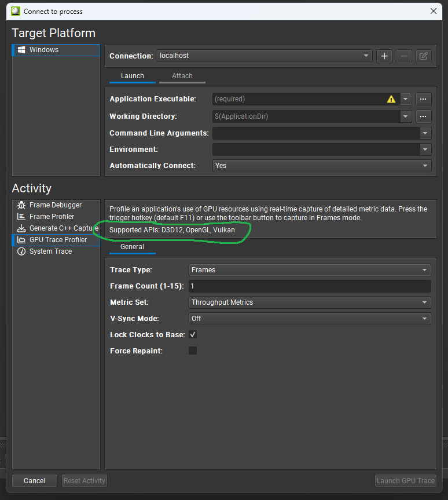Click the Nsight app icon in title bar
The width and height of the screenshot is (448, 500).
tap(15, 11)
